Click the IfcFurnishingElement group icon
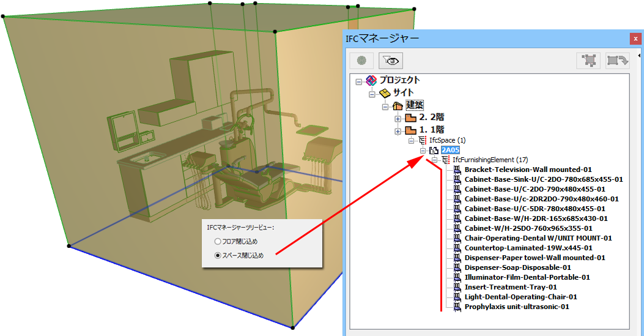 [x=446, y=160]
